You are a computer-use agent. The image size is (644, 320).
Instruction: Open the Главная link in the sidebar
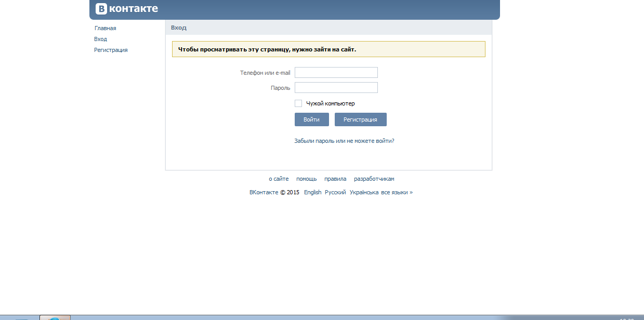point(106,28)
